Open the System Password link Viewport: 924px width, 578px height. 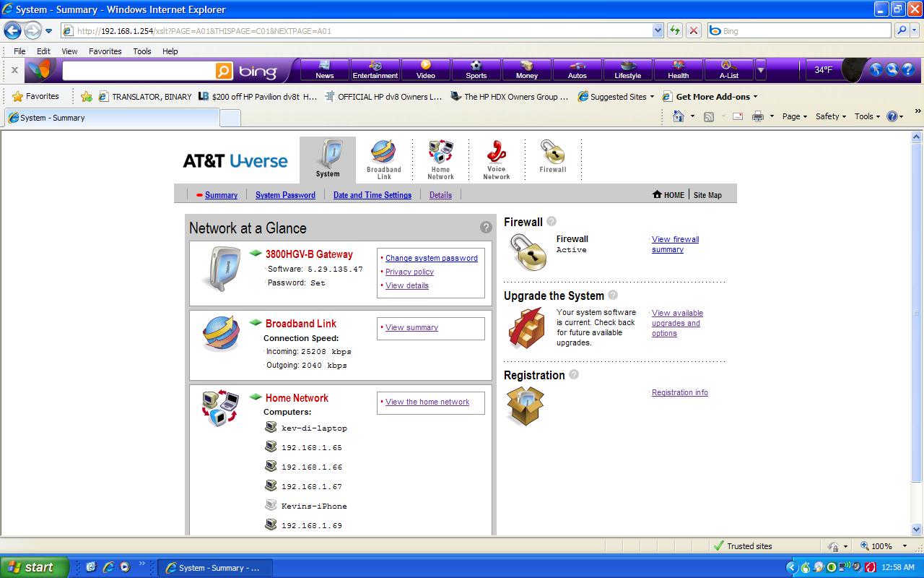pyautogui.click(x=285, y=195)
